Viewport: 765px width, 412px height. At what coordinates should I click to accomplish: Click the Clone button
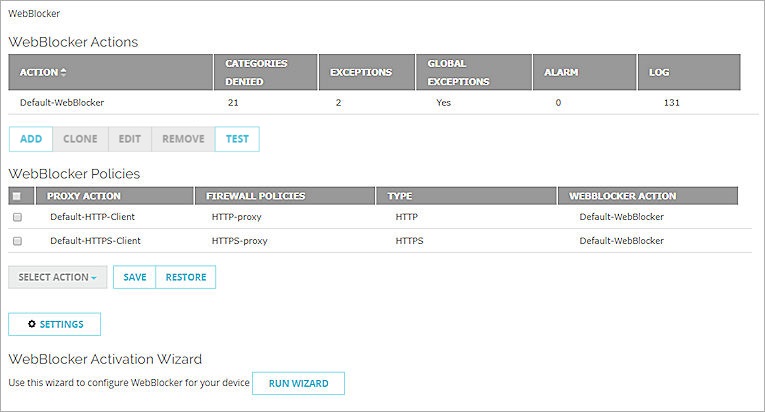[80, 139]
